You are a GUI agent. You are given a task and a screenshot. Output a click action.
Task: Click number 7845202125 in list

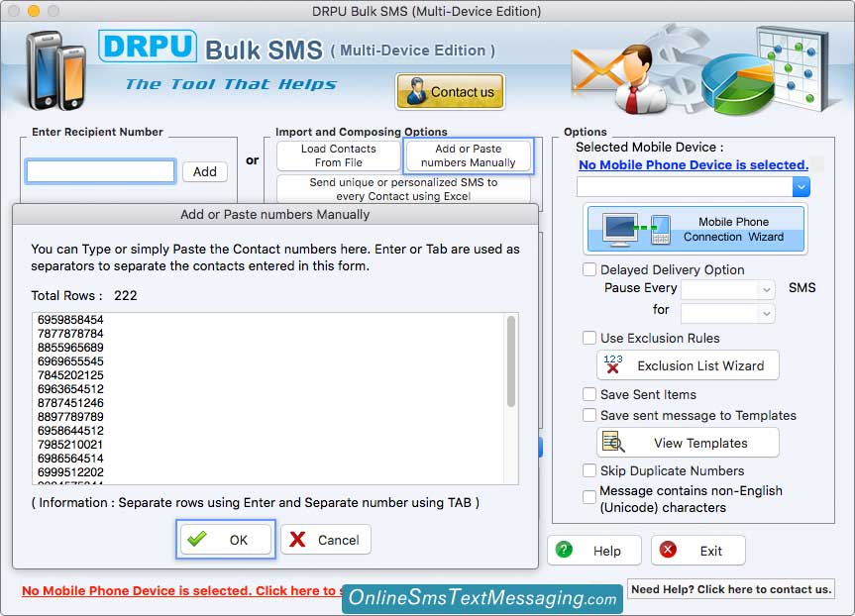pos(70,375)
